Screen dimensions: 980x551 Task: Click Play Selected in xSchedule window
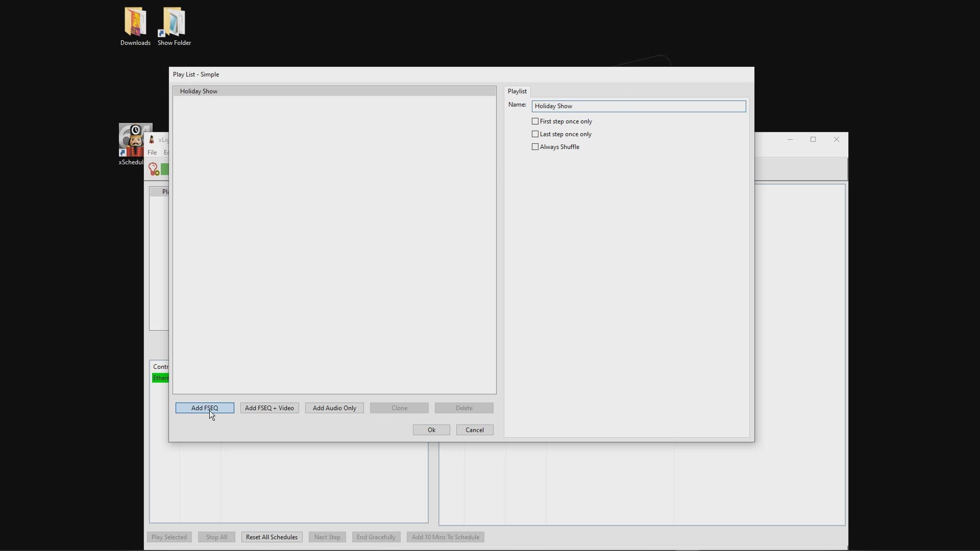(x=169, y=537)
